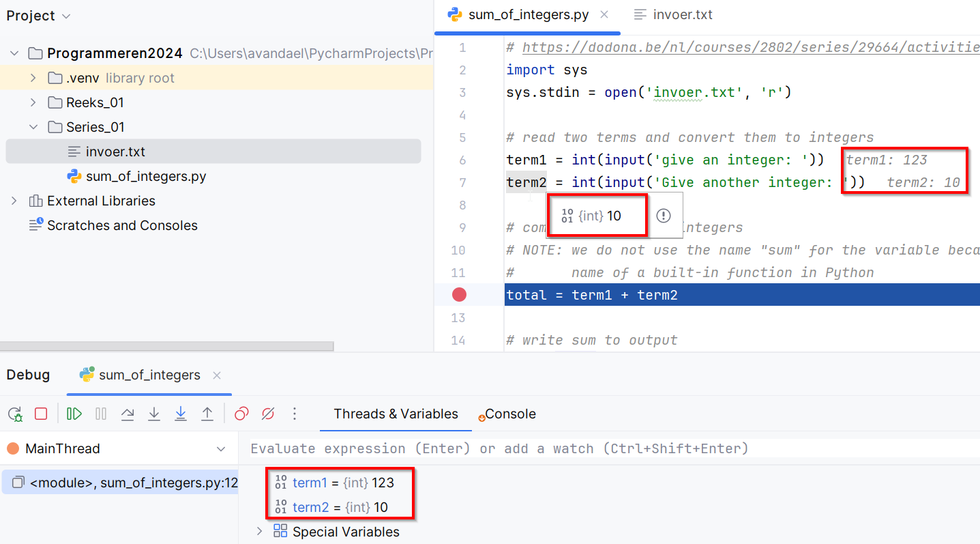Open the debugger more options menu

[x=294, y=414]
